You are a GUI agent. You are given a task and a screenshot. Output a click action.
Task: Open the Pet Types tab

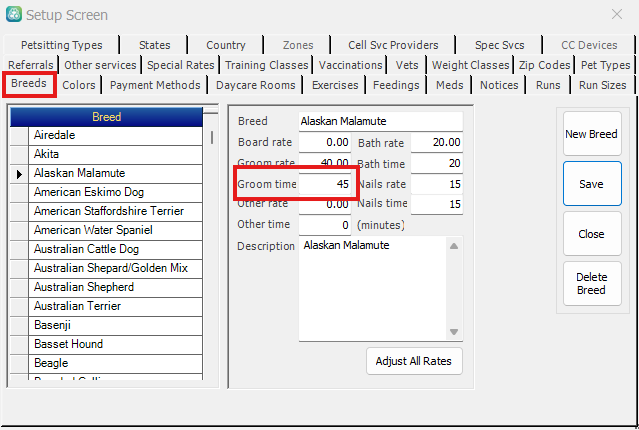click(x=605, y=65)
